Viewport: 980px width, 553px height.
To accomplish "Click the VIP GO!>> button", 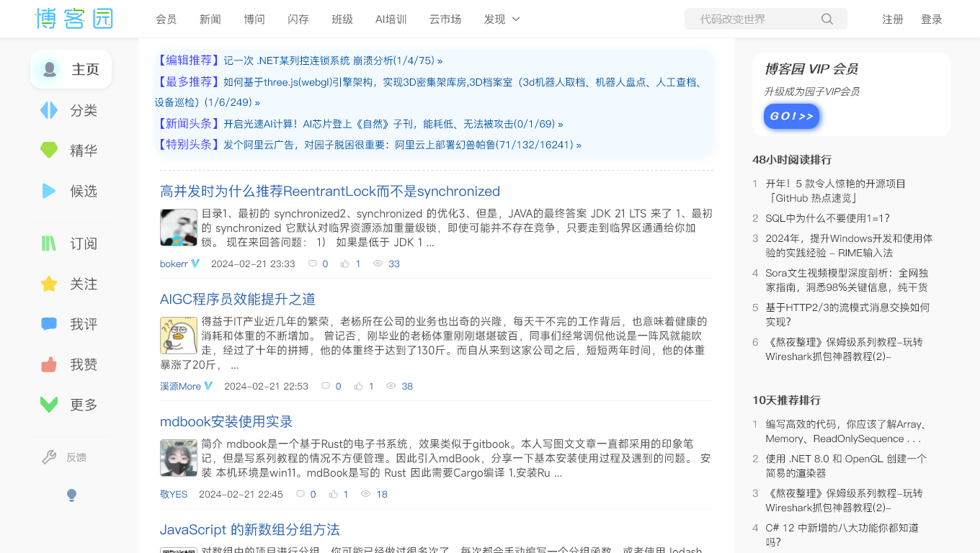I will [x=791, y=116].
